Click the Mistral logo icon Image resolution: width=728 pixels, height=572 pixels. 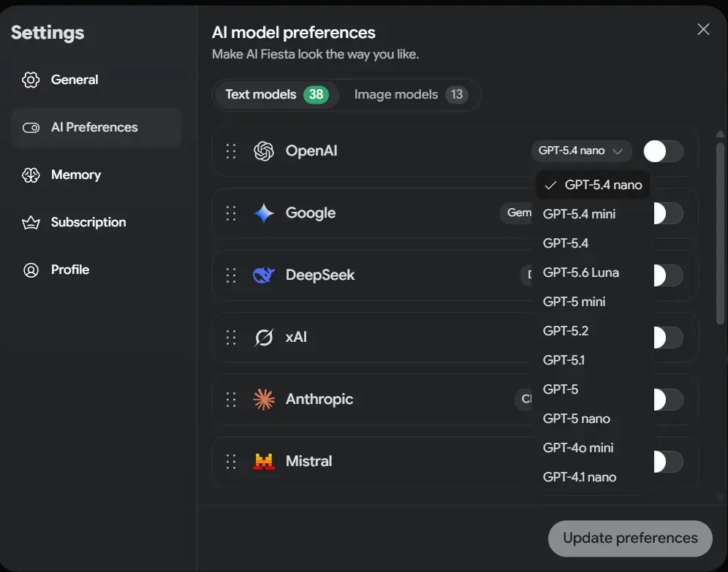(264, 462)
